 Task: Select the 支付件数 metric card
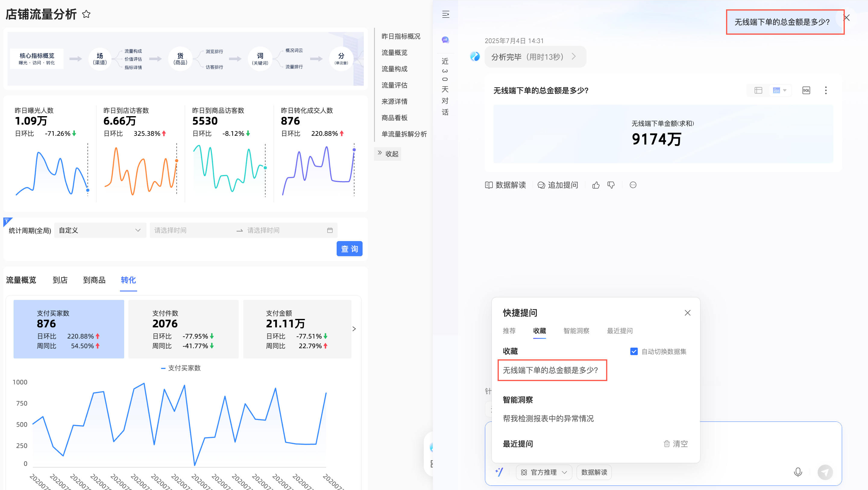(x=183, y=329)
